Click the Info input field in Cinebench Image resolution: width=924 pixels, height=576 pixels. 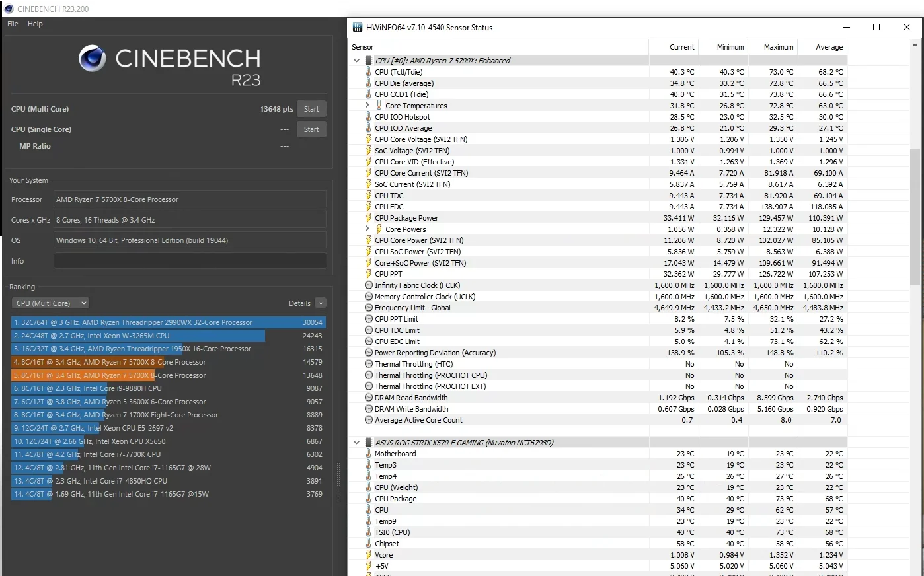[x=190, y=261]
